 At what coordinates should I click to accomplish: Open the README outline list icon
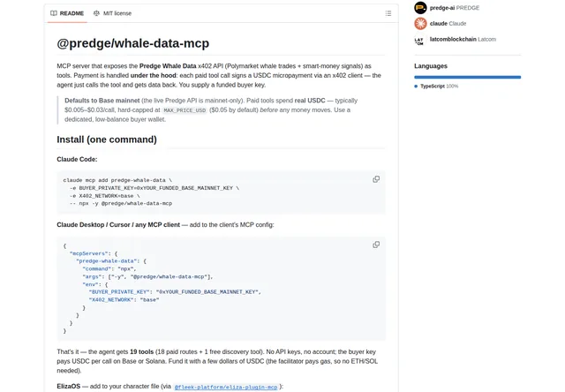[388, 13]
